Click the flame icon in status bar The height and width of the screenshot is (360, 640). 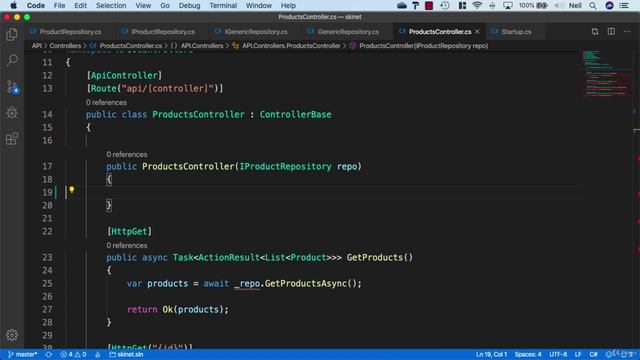98,354
